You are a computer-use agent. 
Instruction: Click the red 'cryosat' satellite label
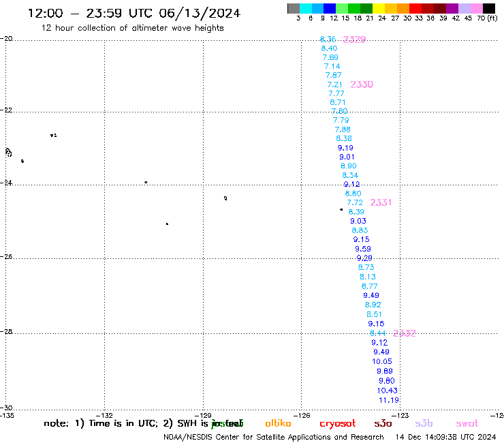[x=338, y=424]
